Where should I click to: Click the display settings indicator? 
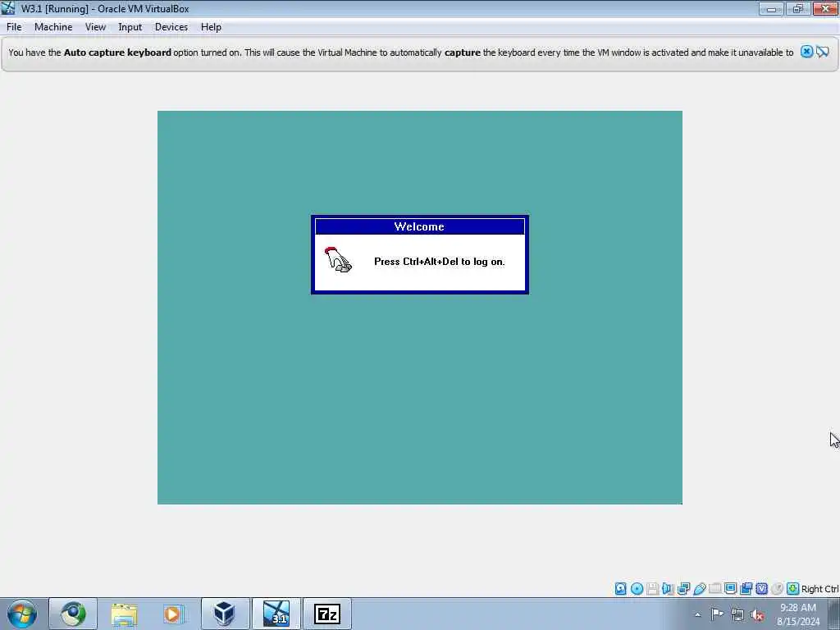point(730,589)
